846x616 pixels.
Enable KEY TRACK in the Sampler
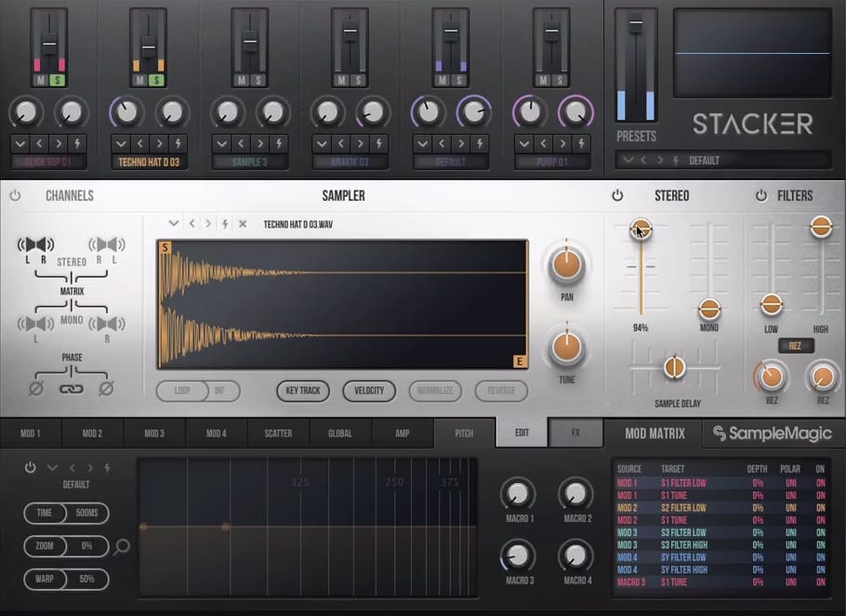[x=302, y=391]
